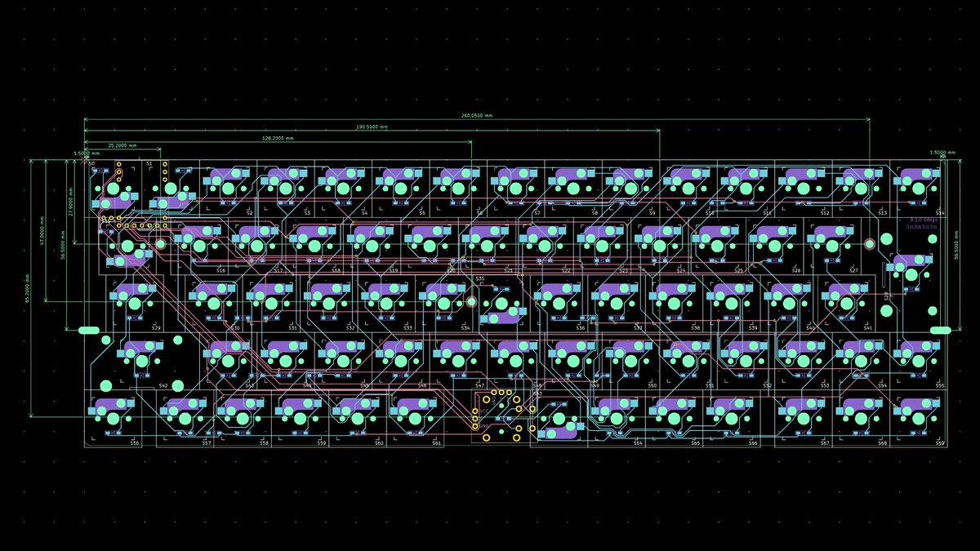Pick the S11 reference designator
Screen dimensions: 980x551
point(767,212)
